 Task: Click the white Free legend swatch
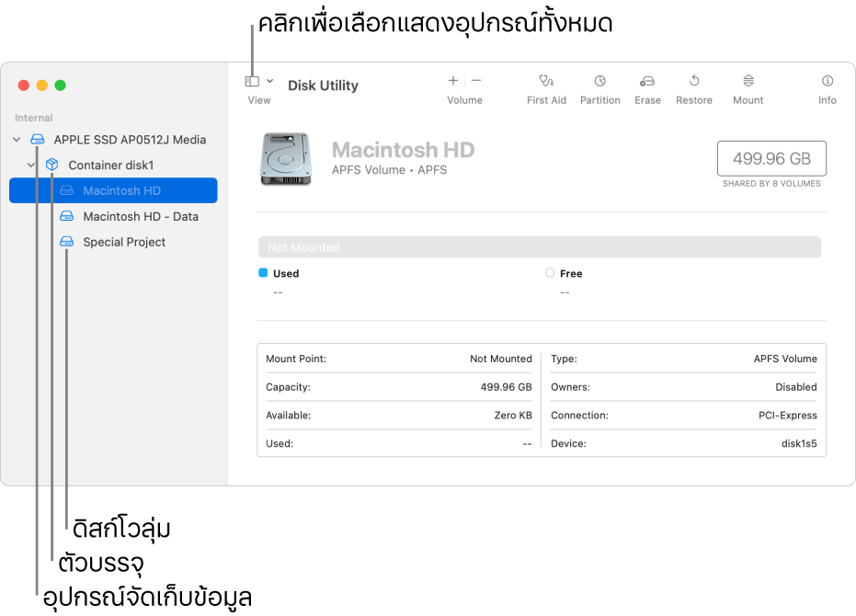[x=550, y=272]
